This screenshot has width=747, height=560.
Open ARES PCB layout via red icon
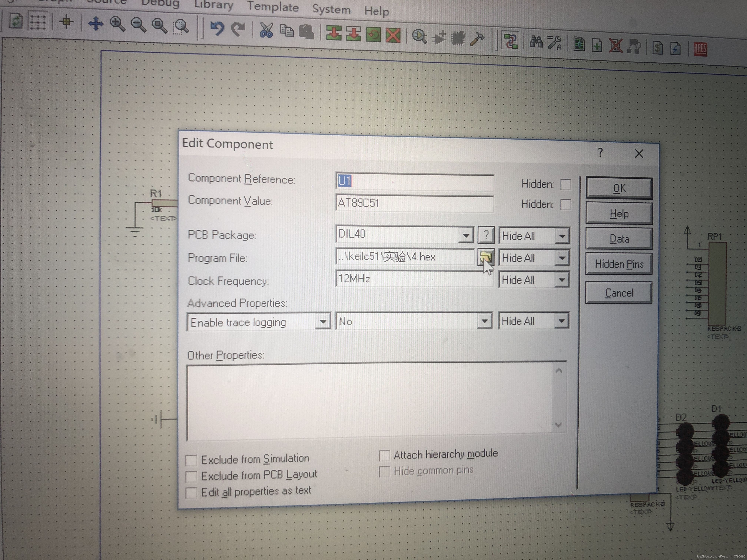tap(700, 49)
